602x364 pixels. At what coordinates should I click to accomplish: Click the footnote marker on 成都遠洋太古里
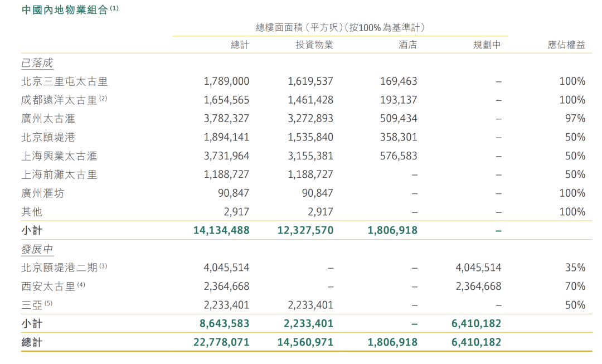click(x=103, y=96)
